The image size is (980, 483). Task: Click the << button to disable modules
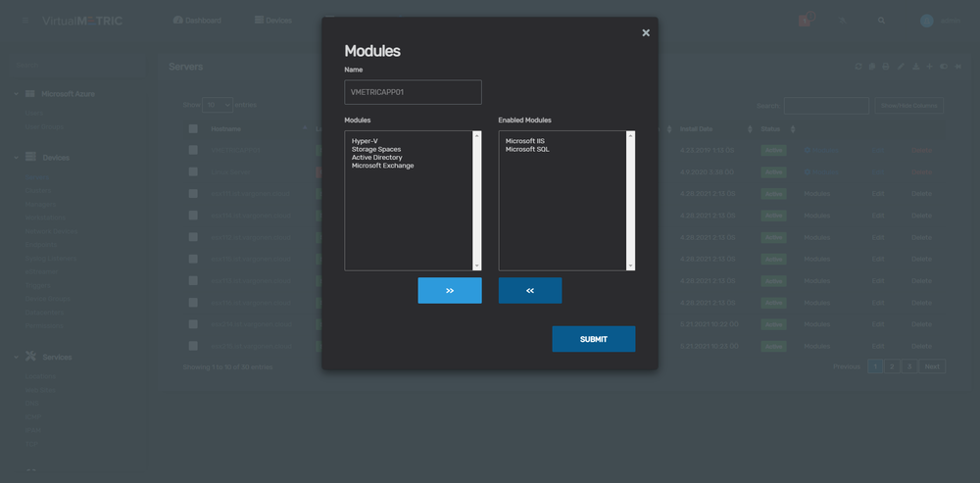coord(530,291)
